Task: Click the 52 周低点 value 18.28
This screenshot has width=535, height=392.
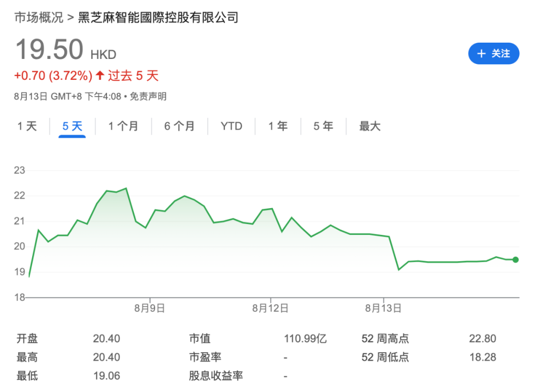Action: (483, 357)
